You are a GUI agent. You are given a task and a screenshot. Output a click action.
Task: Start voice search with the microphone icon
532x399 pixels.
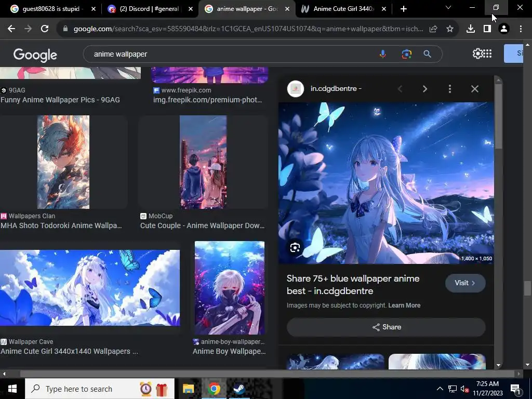(383, 54)
